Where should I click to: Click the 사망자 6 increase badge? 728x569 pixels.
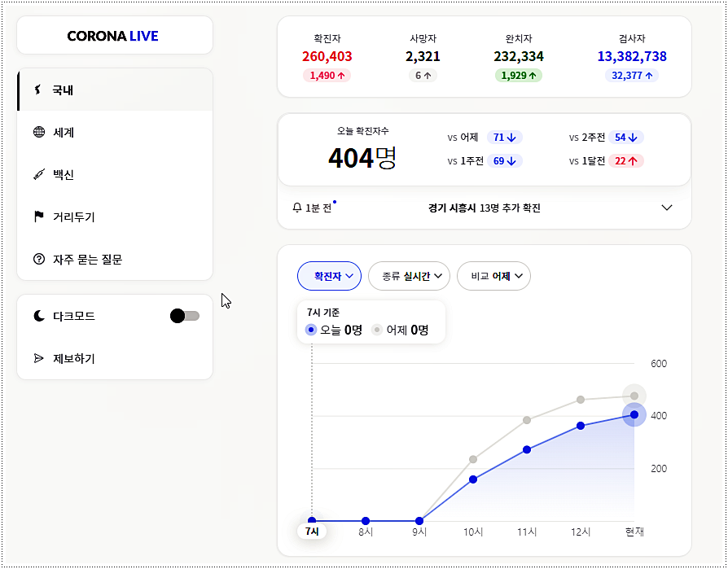pyautogui.click(x=423, y=76)
